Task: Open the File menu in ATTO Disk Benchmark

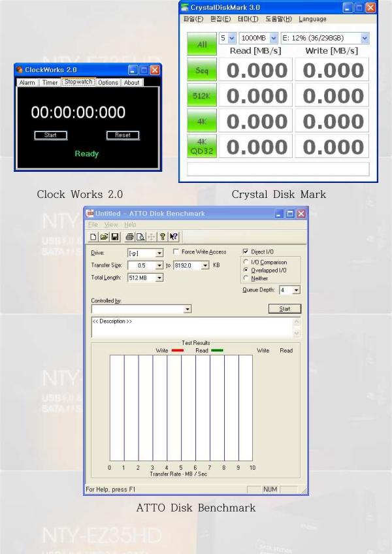Action: pos(93,225)
